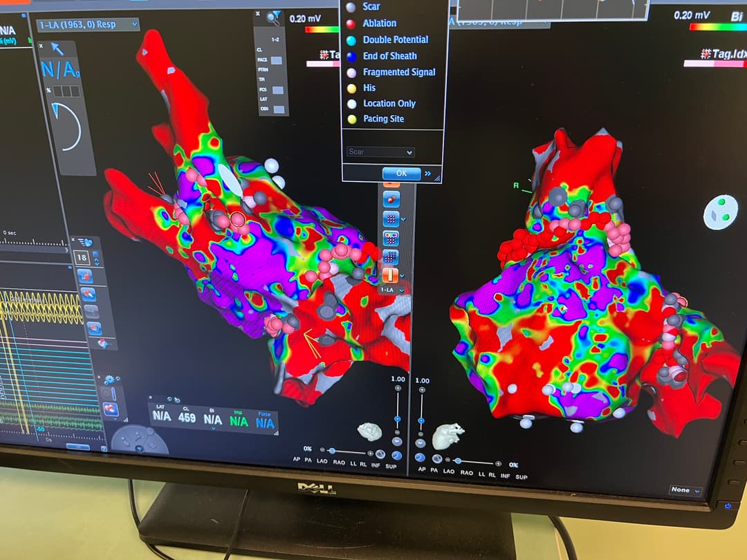Click the list icon beside 18

[x=95, y=255]
